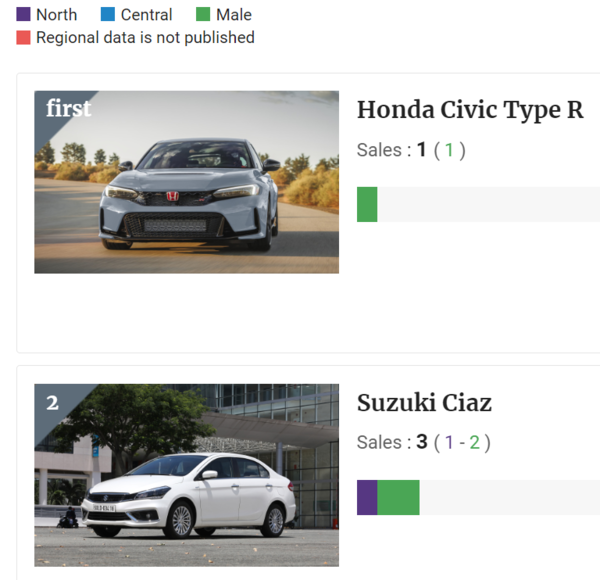The image size is (600, 580).
Task: Open the Honda Civic Type R title
Action: pyautogui.click(x=470, y=111)
